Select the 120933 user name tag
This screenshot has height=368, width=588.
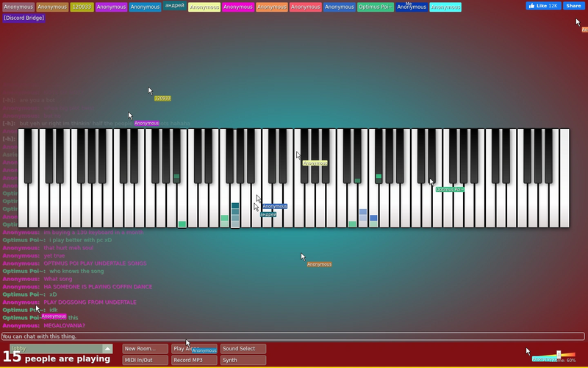[x=82, y=7]
